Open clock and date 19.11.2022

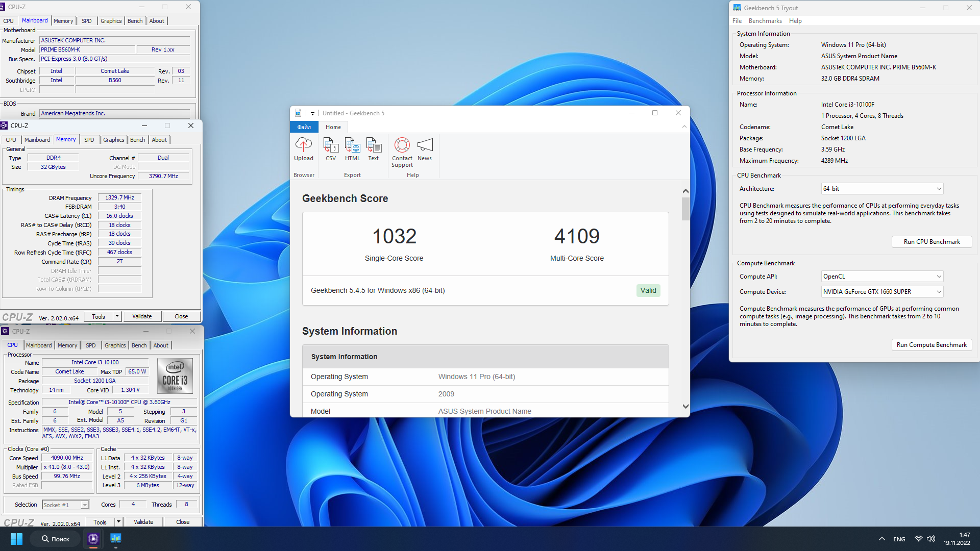(957, 539)
